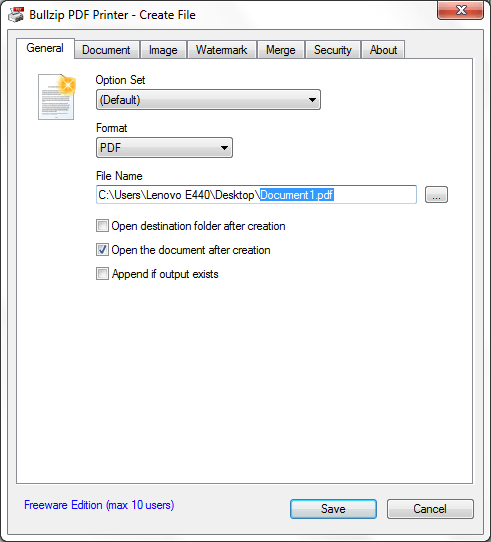Screen dimensions: 491x542
Task: Select the Merge tab
Action: (x=281, y=50)
